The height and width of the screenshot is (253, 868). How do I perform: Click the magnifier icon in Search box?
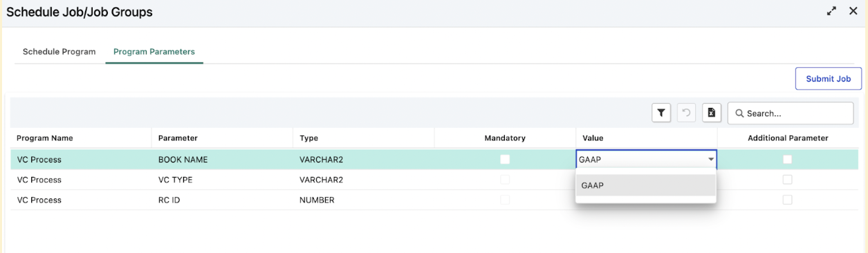[x=739, y=113]
